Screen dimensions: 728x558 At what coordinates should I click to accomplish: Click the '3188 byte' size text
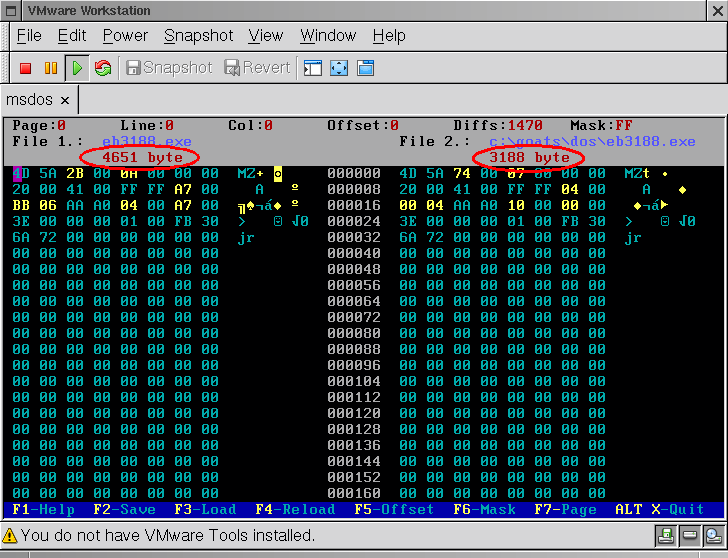pos(529,157)
